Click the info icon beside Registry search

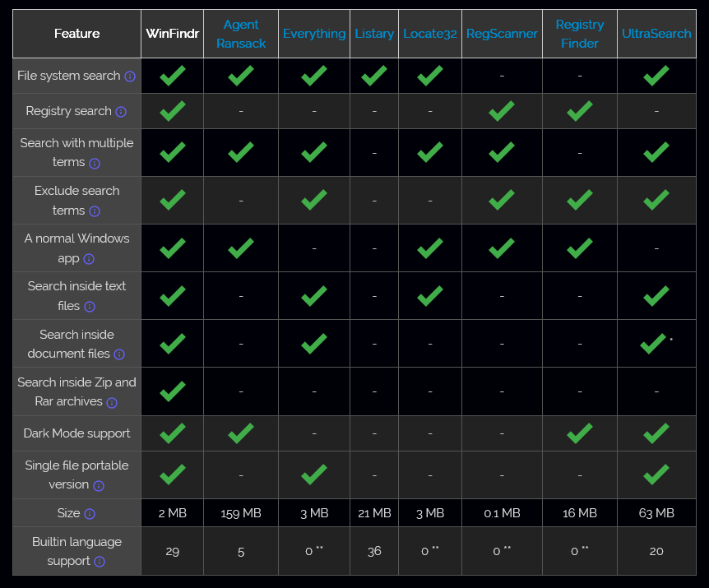pos(121,112)
